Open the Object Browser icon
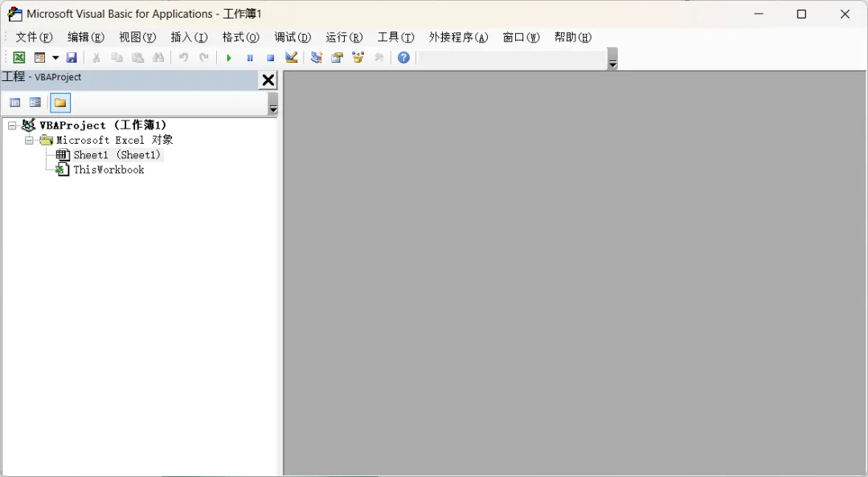This screenshot has height=477, width=868. coord(358,58)
